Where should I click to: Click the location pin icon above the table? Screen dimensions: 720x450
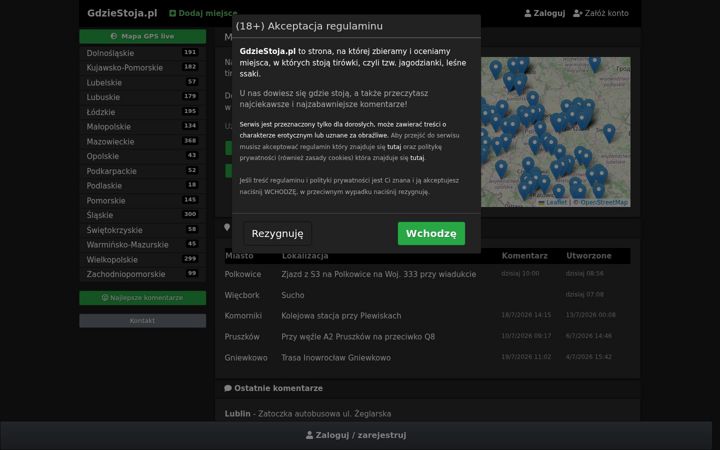tap(227, 227)
